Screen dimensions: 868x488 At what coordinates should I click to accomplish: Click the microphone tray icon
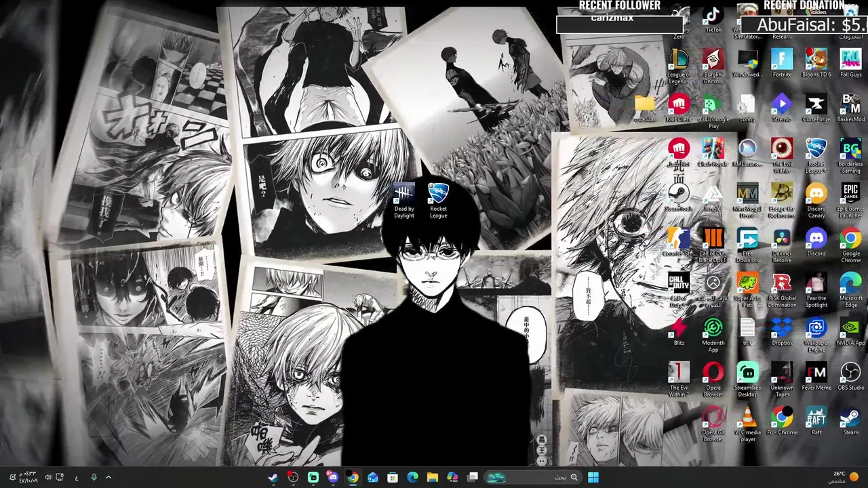click(x=94, y=477)
